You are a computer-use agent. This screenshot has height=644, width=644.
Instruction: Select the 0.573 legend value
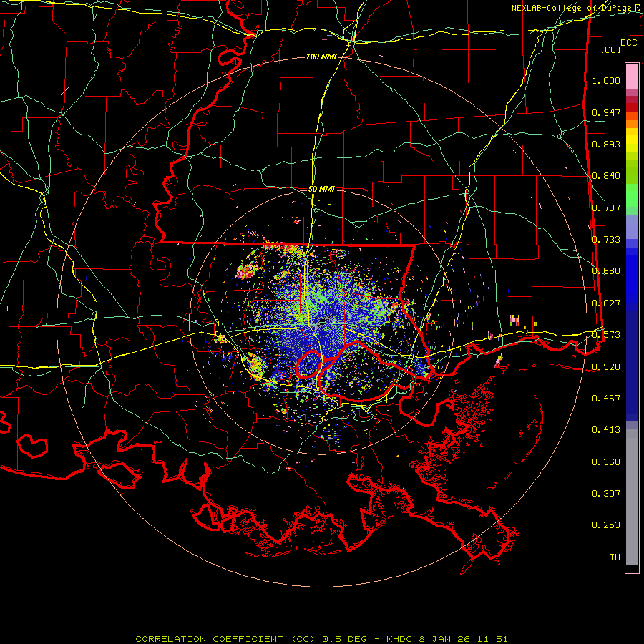(606, 335)
